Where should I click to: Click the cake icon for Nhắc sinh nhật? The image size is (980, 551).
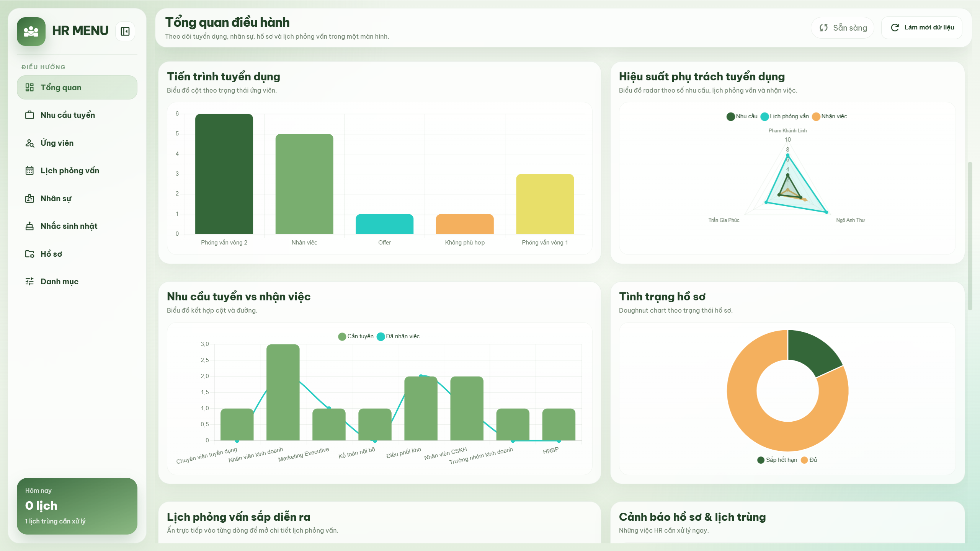[29, 226]
